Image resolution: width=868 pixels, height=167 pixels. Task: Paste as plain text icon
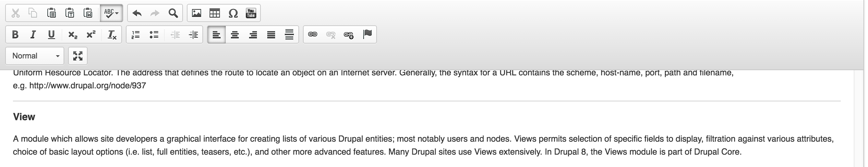point(70,13)
